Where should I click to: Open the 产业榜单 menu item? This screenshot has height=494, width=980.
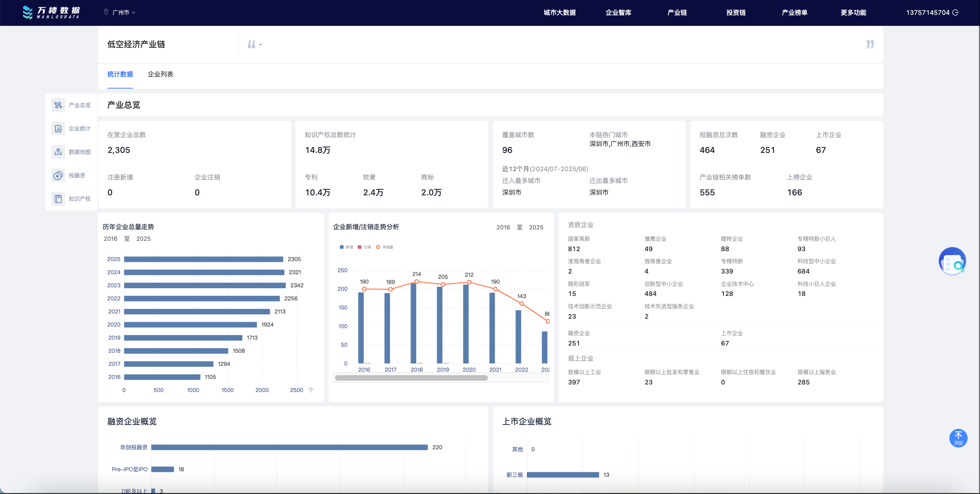coord(794,12)
